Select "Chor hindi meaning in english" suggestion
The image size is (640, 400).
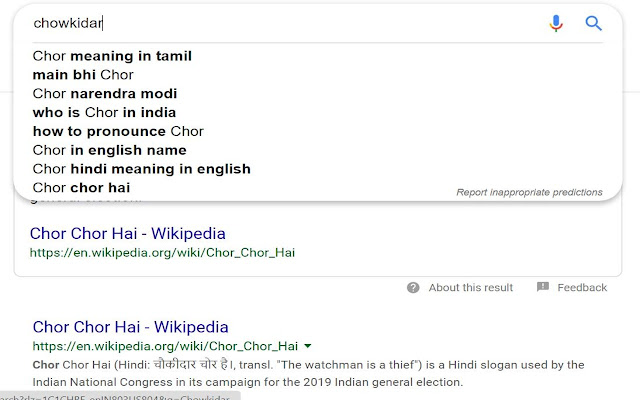pos(141,169)
